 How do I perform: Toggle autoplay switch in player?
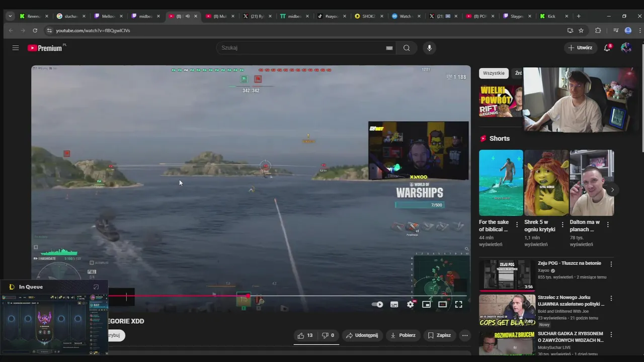point(377,304)
